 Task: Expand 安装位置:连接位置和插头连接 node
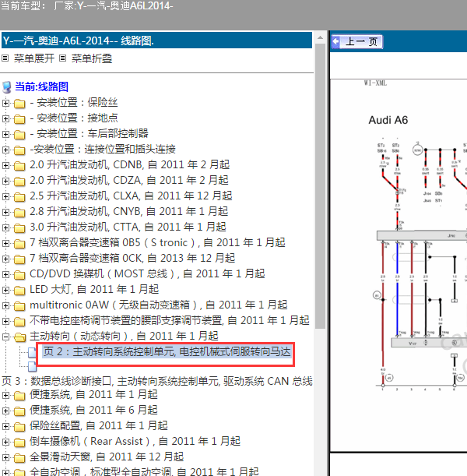pos(5,150)
